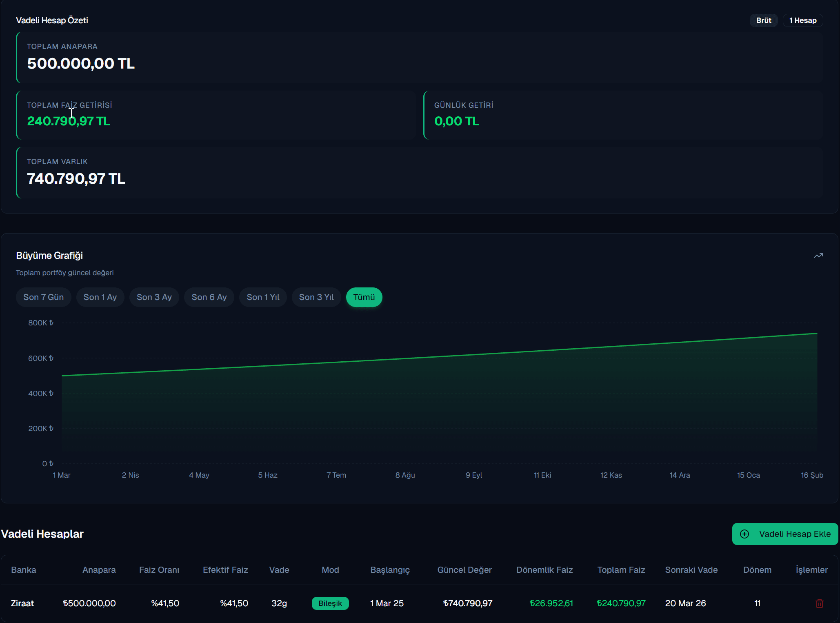Select the Son 1 Ay range
This screenshot has width=840, height=623.
click(x=100, y=297)
